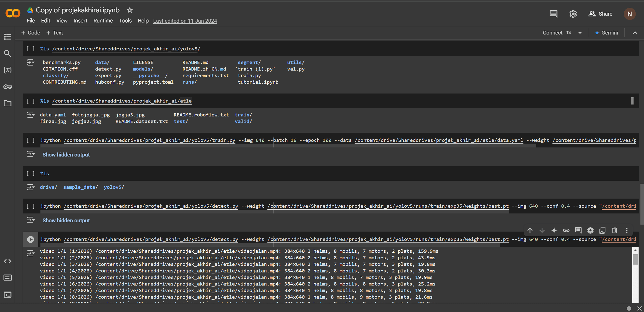
Task: Open notebook settings gear in header
Action: (x=573, y=14)
